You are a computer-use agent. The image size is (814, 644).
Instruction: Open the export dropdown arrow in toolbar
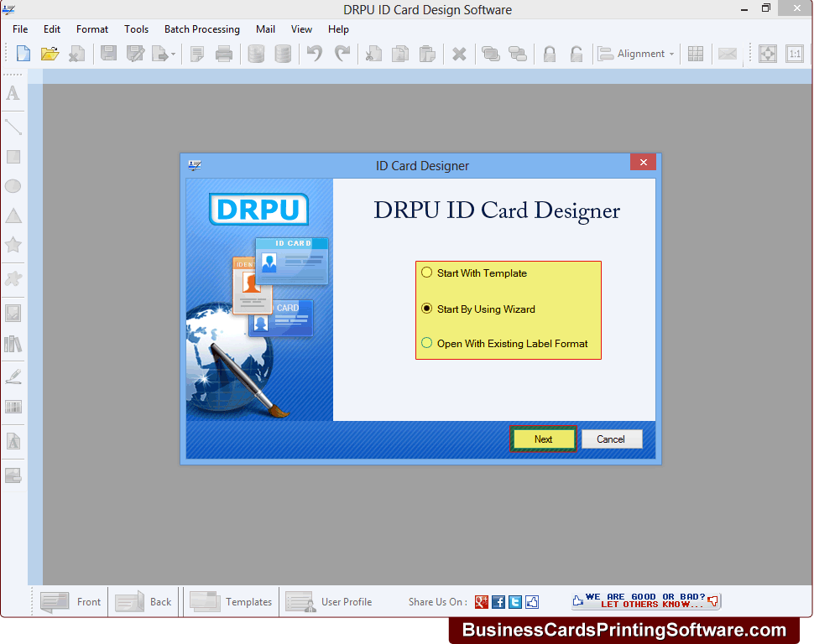click(x=173, y=54)
